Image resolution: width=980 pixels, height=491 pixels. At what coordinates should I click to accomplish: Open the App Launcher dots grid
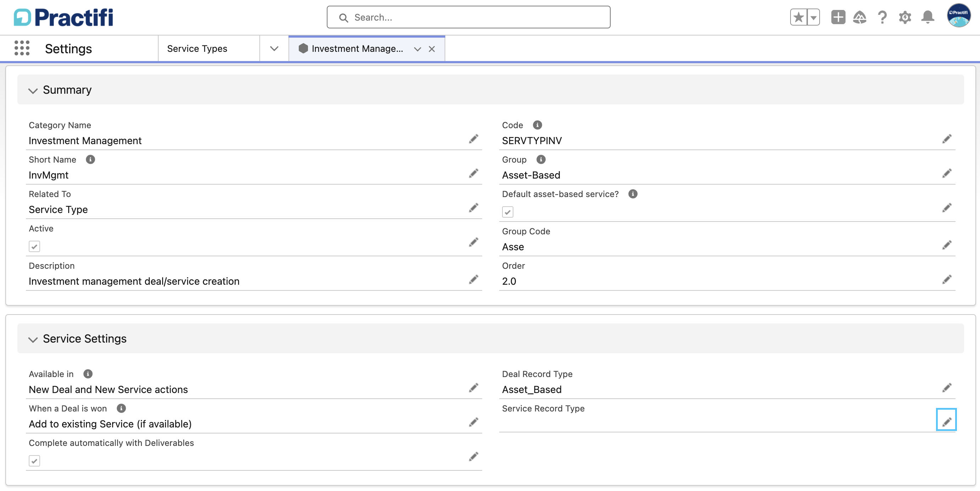pyautogui.click(x=22, y=48)
